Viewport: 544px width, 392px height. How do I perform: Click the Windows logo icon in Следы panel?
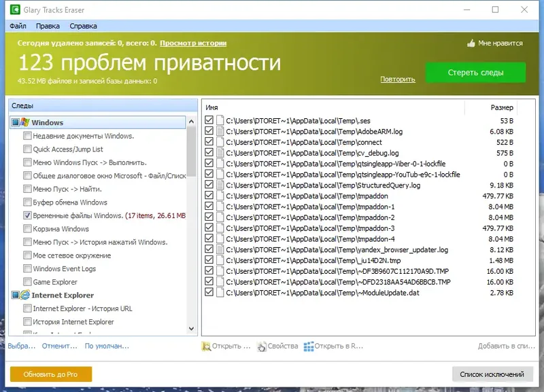tap(23, 121)
